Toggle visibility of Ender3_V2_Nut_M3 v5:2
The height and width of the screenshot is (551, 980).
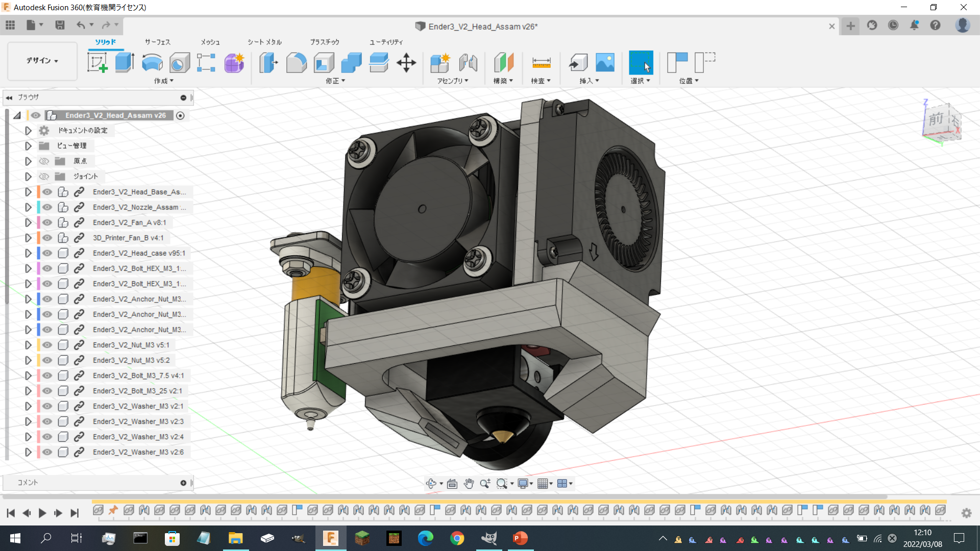pos(47,360)
